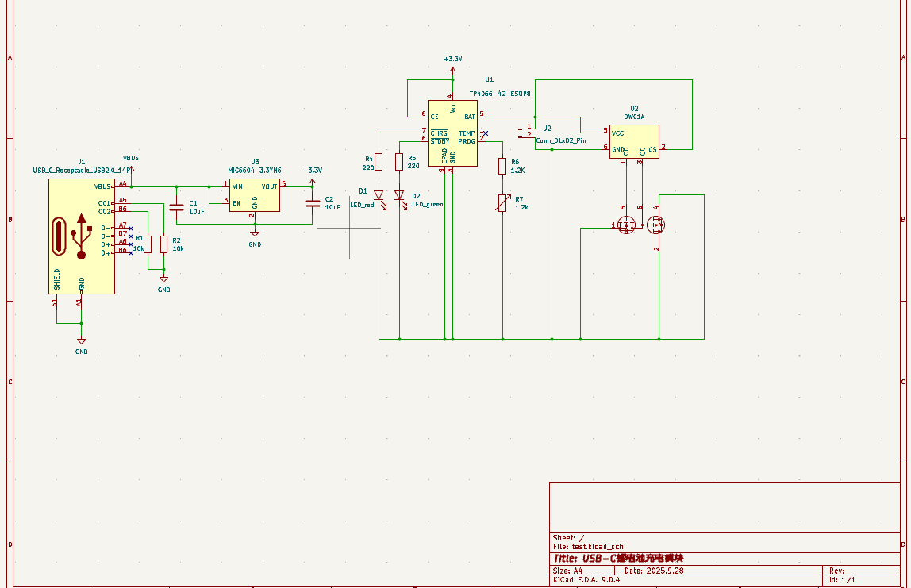The image size is (911, 588).
Task: Select the TP4056 charger IC U1
Action: [x=452, y=133]
